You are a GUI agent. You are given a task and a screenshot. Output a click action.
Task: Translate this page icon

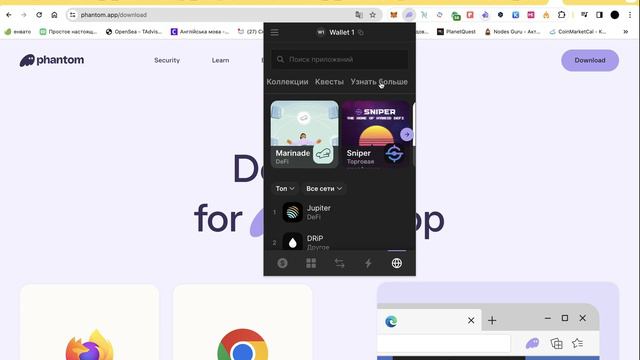click(359, 15)
